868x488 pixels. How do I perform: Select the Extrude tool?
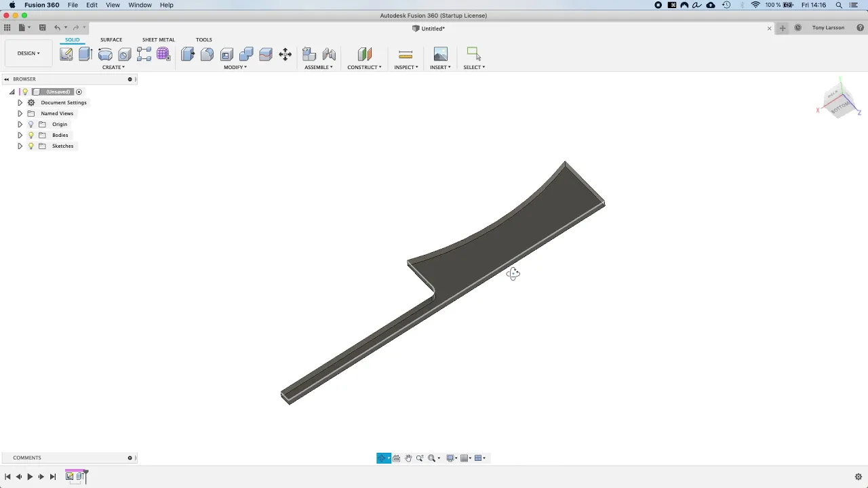(85, 54)
